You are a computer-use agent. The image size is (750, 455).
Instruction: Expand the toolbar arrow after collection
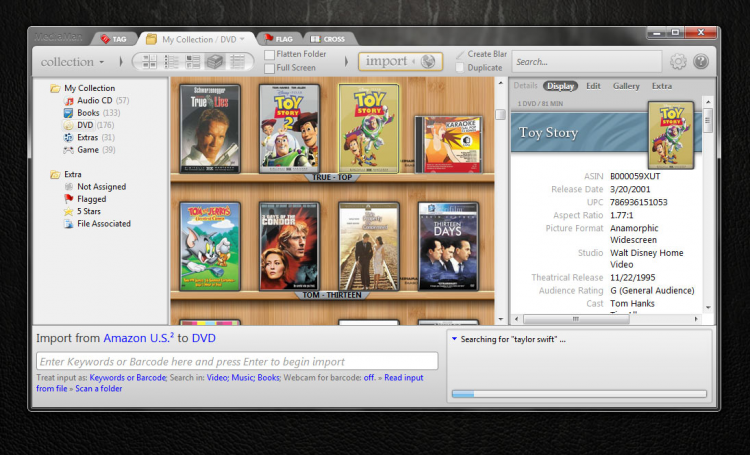point(121,62)
